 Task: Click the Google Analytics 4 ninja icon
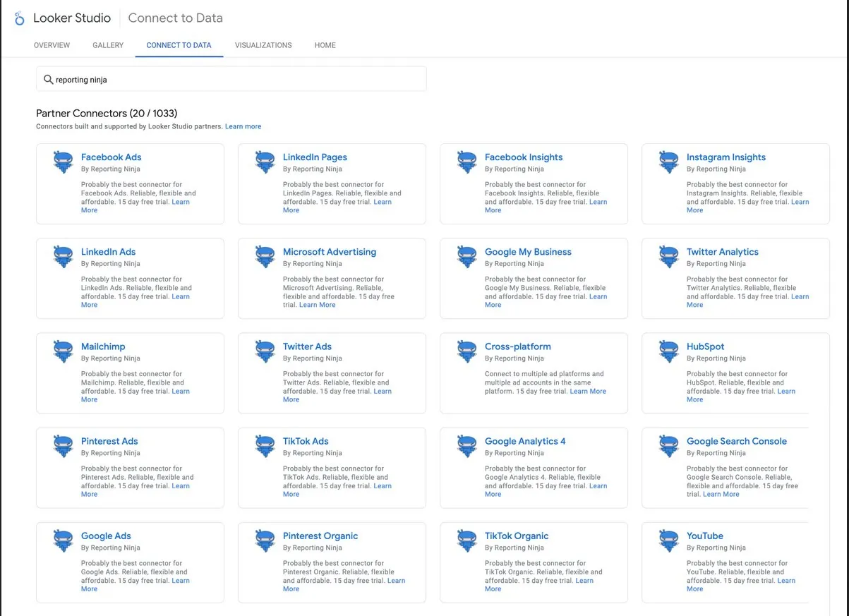(x=467, y=446)
